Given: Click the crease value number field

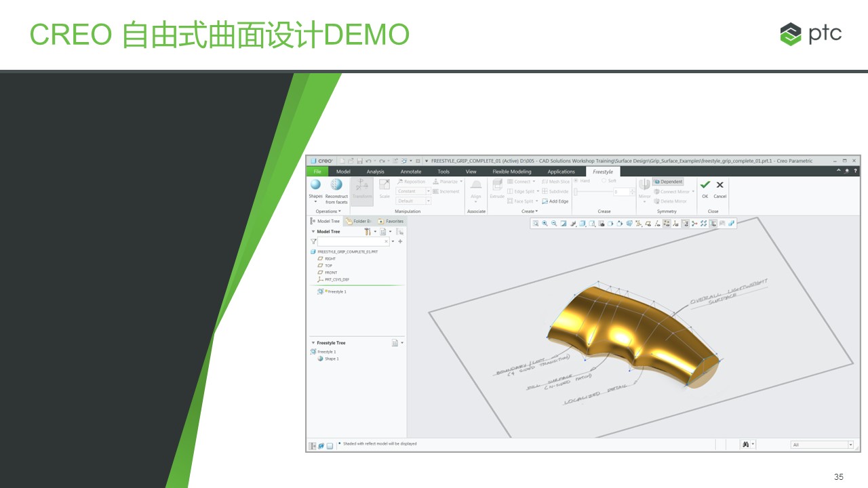Looking at the screenshot, I should 620,192.
